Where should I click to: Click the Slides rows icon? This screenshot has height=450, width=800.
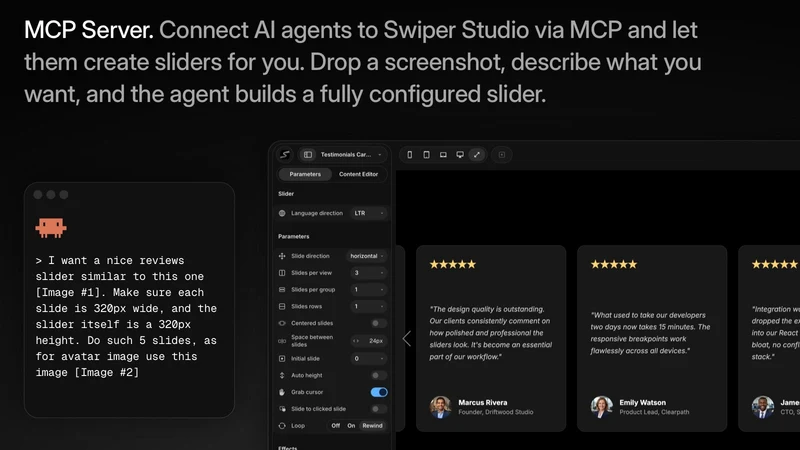pos(282,307)
